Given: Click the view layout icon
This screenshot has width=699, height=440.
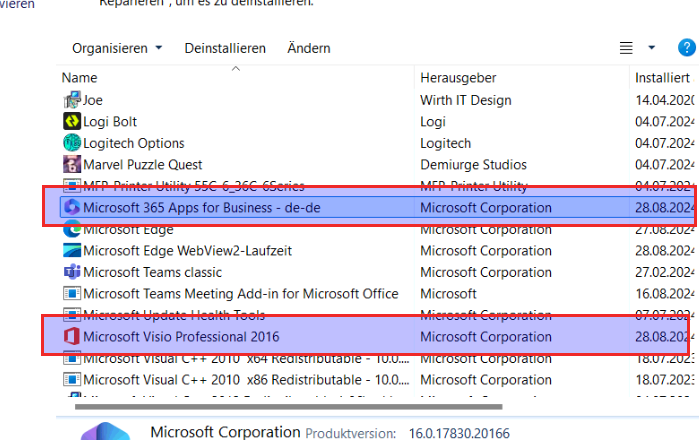Looking at the screenshot, I should [x=627, y=48].
